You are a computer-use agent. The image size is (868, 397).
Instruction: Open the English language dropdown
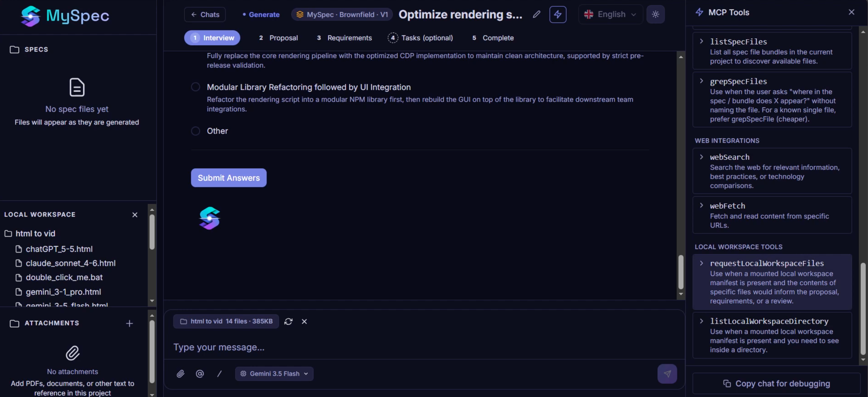610,15
